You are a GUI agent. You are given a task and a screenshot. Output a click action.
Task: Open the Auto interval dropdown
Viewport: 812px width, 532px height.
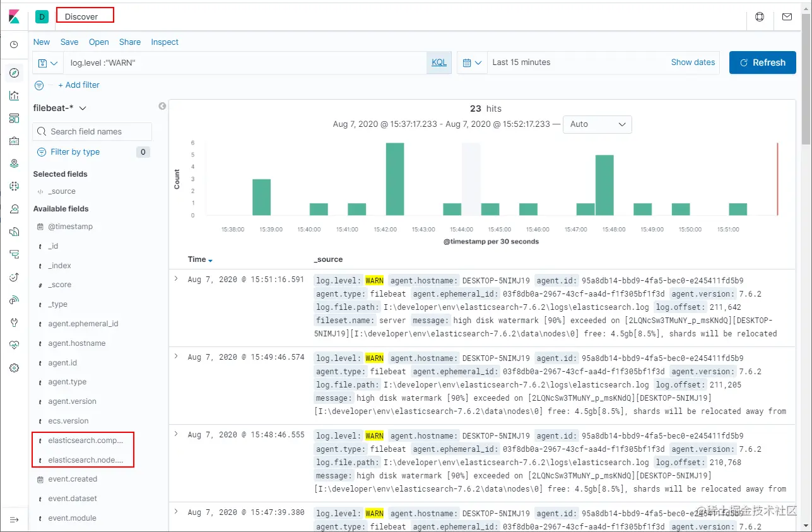[x=597, y=124]
